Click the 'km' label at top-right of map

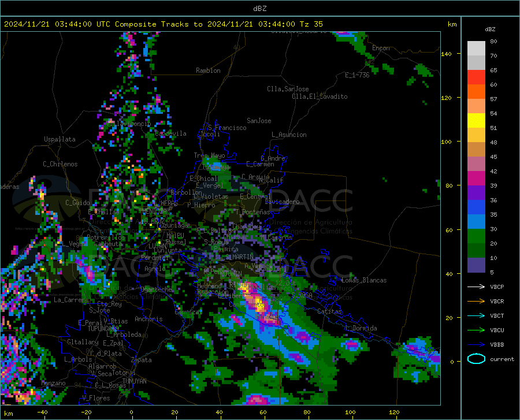click(x=452, y=24)
